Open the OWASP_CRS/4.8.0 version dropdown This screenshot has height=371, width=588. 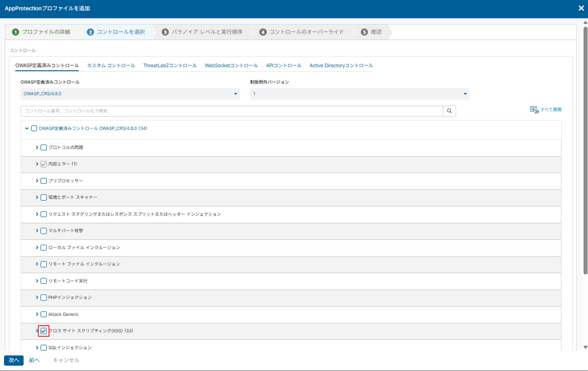click(x=130, y=94)
